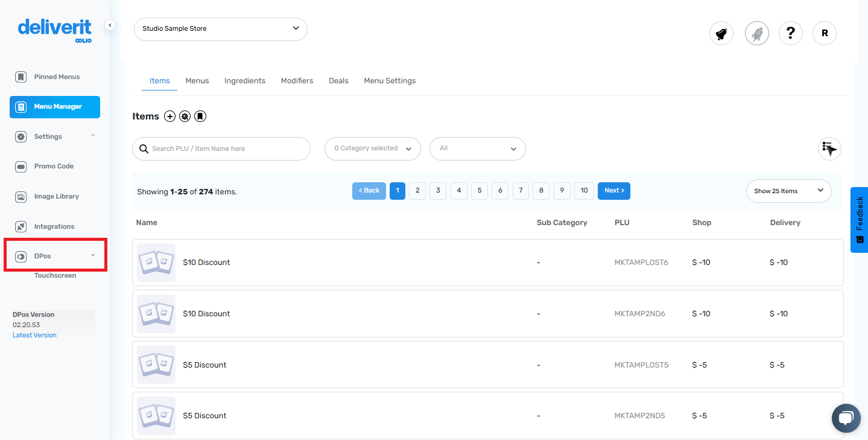Screen dimensions: 868x440
Task: Click the Next pagination button
Action: click(x=613, y=191)
